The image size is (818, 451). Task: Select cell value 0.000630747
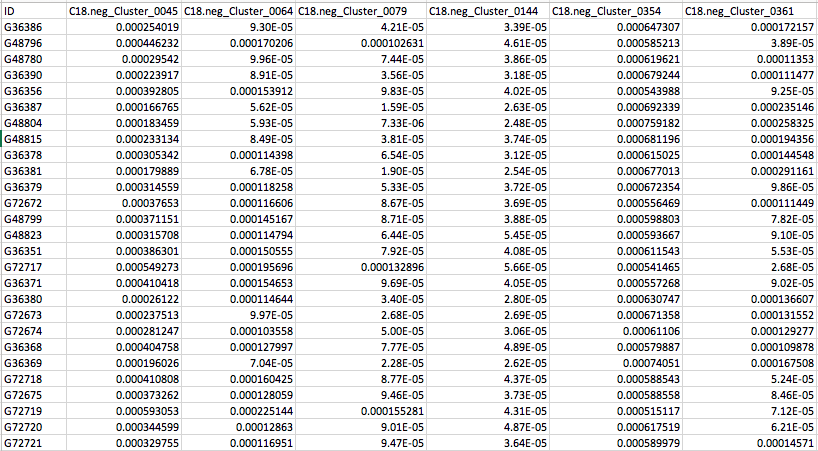(616, 299)
